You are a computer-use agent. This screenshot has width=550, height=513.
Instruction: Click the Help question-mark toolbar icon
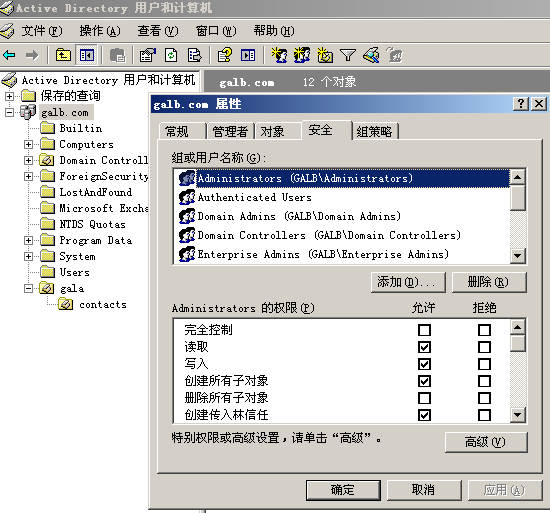click(225, 55)
